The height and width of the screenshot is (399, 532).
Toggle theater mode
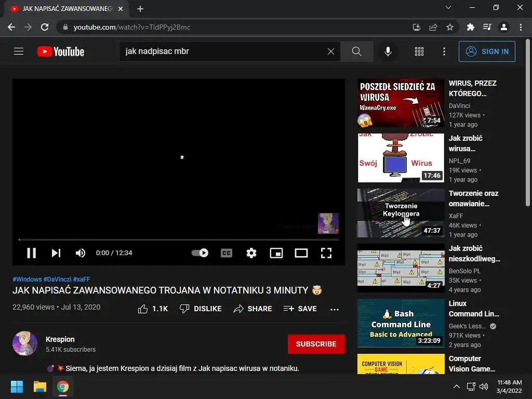click(x=301, y=253)
